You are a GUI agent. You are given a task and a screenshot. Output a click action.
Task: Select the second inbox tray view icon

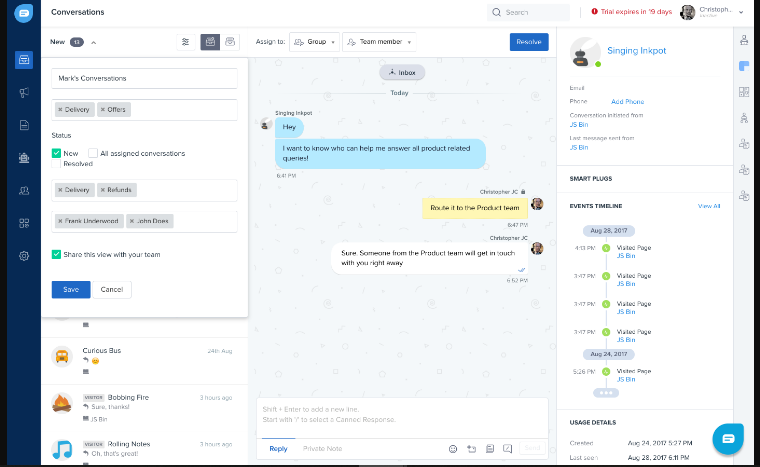click(230, 42)
